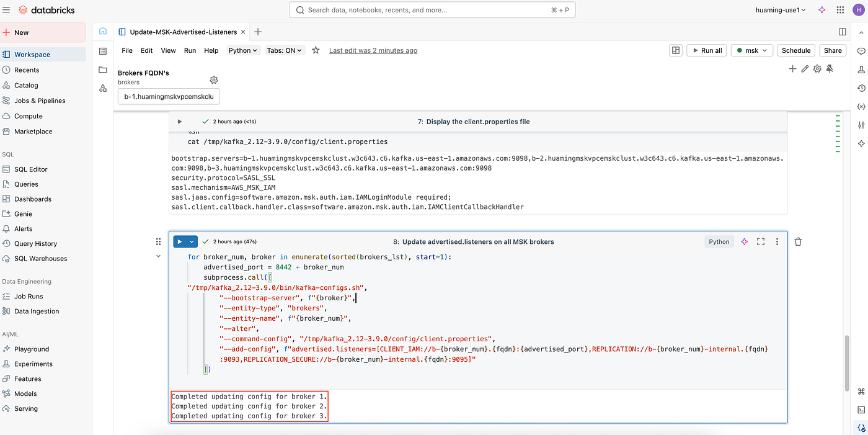Open Jobs & Pipelines in sidebar
The width and height of the screenshot is (868, 435).
(43, 101)
